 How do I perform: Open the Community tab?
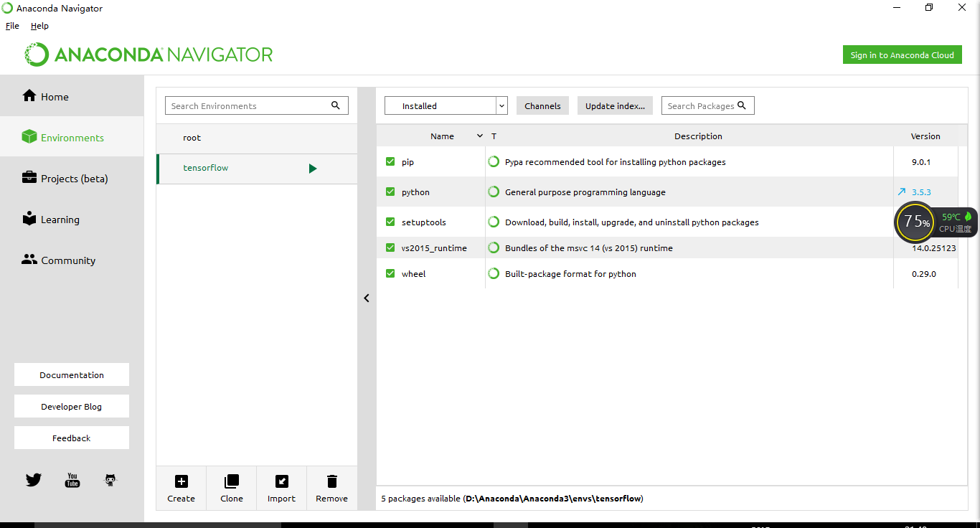pyautogui.click(x=72, y=260)
